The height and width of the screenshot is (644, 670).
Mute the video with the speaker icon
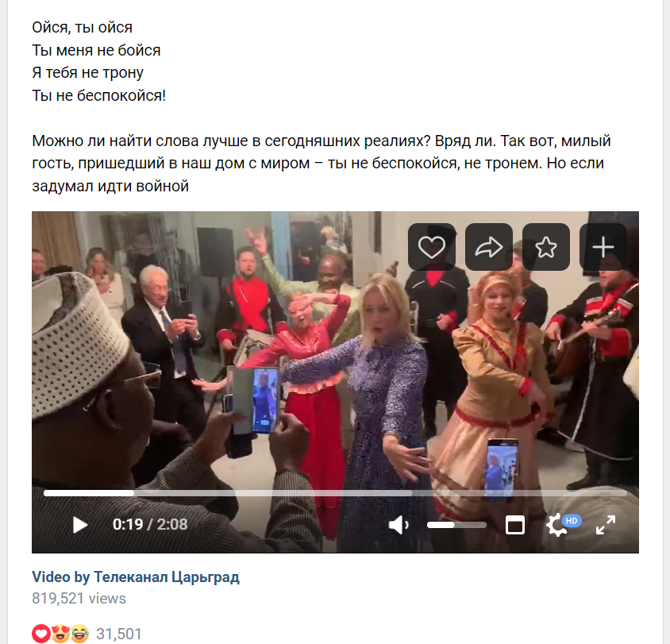399,525
